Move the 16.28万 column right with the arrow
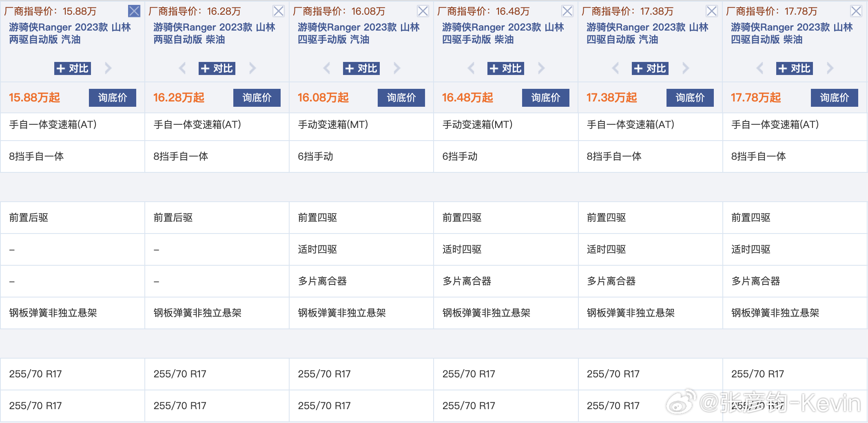The height and width of the screenshot is (423, 868). point(252,68)
